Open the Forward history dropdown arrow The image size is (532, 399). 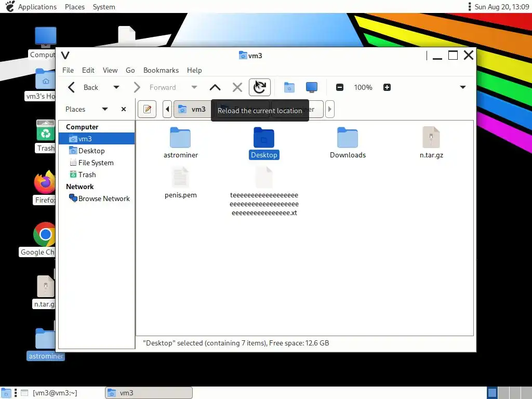point(194,87)
